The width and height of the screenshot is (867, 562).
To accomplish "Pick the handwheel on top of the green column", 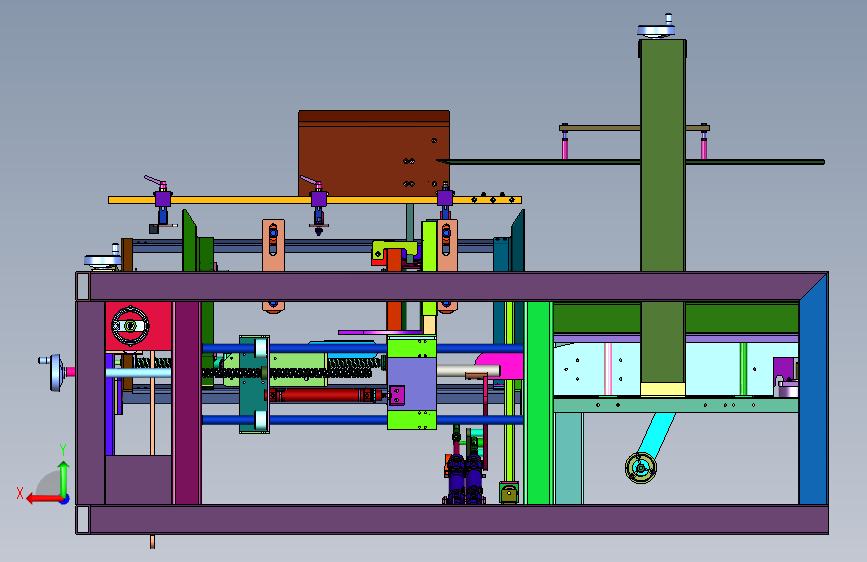I will [x=656, y=28].
